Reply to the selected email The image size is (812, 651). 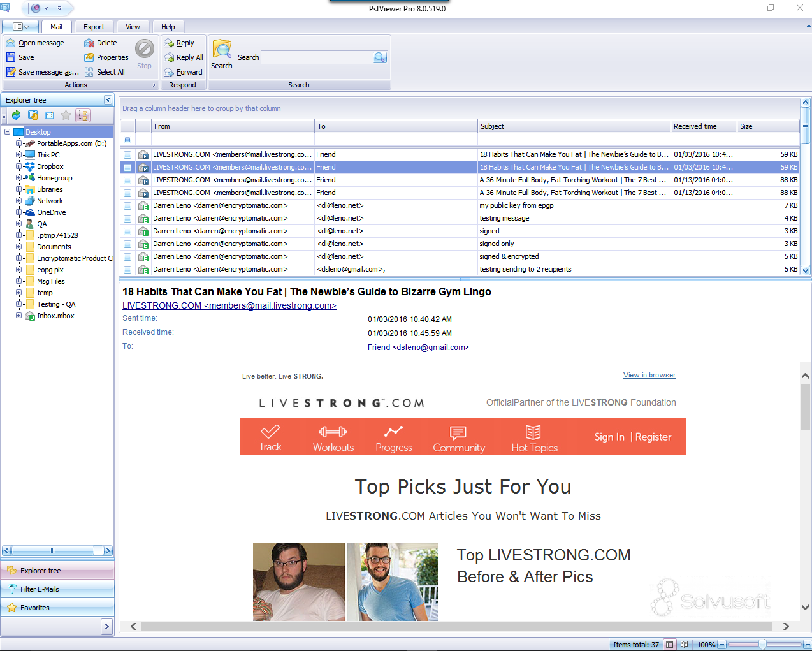[179, 43]
